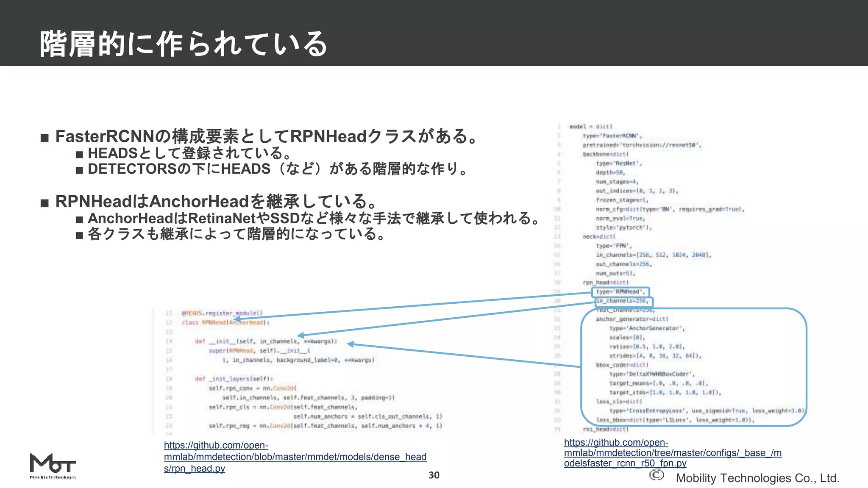Click page number 30
This screenshot has width=868, height=488.
tap(434, 475)
